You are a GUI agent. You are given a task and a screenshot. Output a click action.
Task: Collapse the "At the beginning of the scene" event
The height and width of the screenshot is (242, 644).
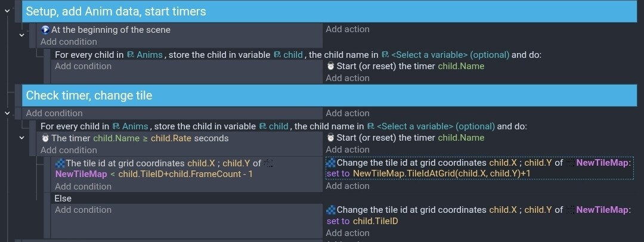tap(21, 35)
